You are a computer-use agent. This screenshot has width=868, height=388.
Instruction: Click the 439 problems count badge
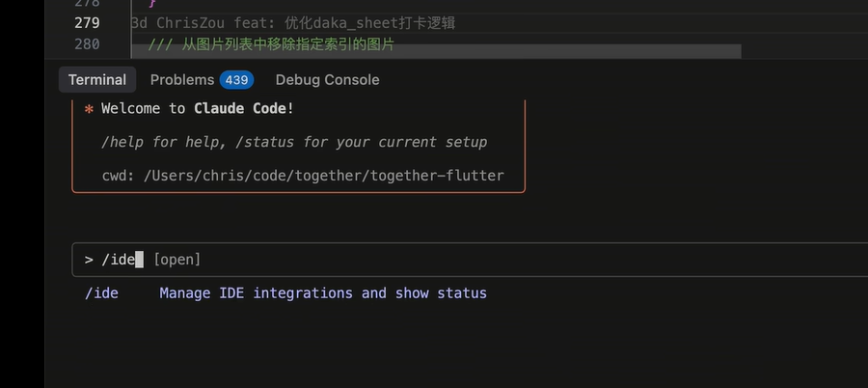(x=236, y=80)
